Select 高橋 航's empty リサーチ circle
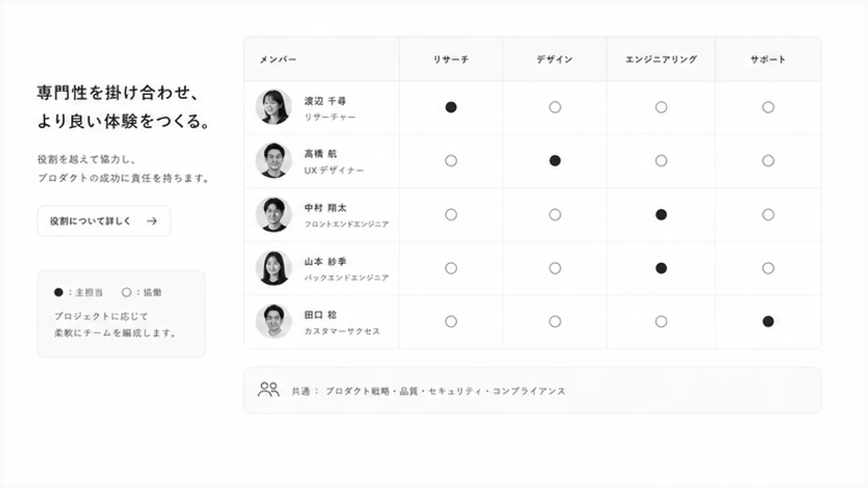 tap(451, 160)
